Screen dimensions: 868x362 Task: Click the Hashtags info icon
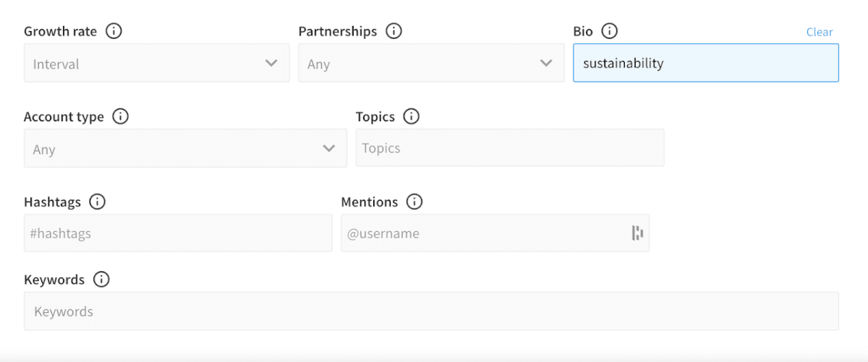[97, 202]
